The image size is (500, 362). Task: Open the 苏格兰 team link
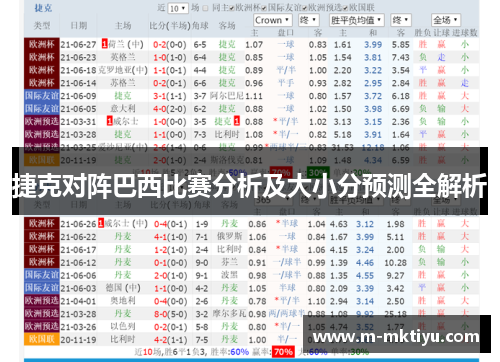coord(123,83)
